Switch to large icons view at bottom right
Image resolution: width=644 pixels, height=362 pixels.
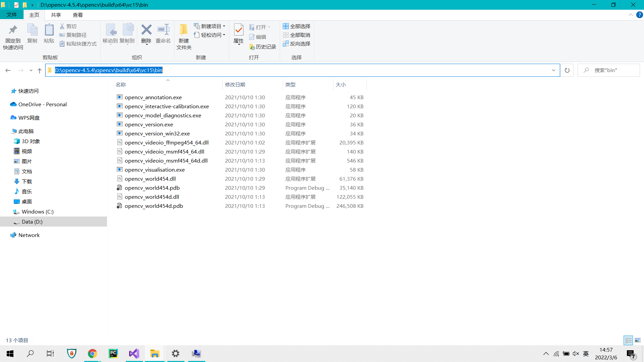click(638, 340)
